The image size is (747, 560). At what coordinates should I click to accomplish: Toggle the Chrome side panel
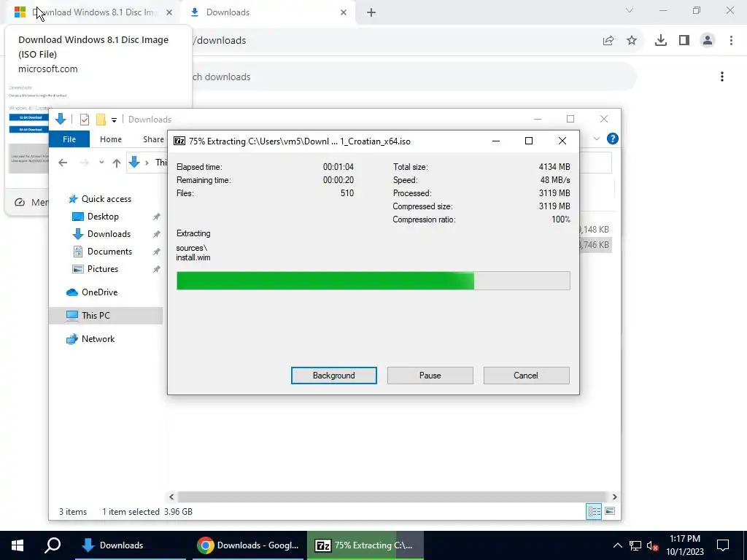[684, 41]
